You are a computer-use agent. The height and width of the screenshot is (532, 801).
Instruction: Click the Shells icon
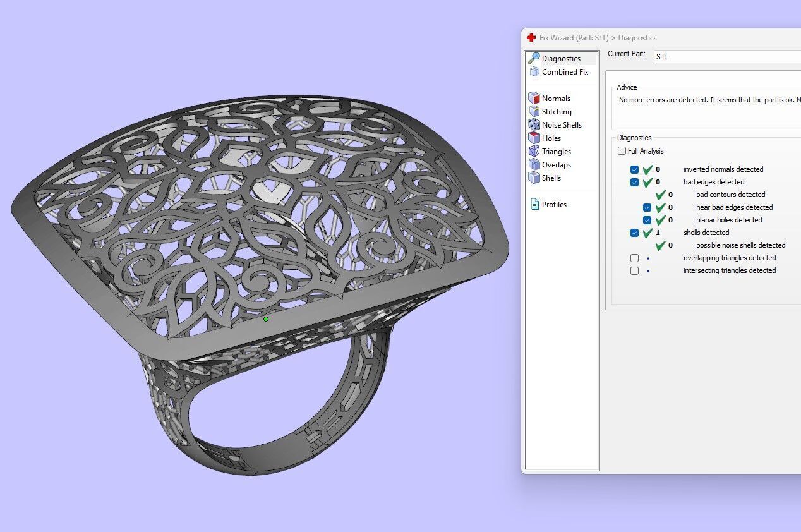coord(534,178)
